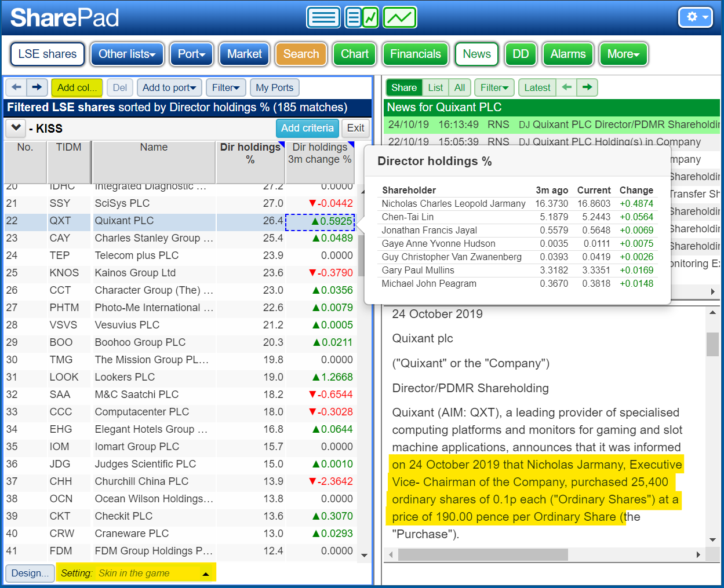Open the list Filter dropdown
This screenshot has height=588, width=724.
click(226, 87)
